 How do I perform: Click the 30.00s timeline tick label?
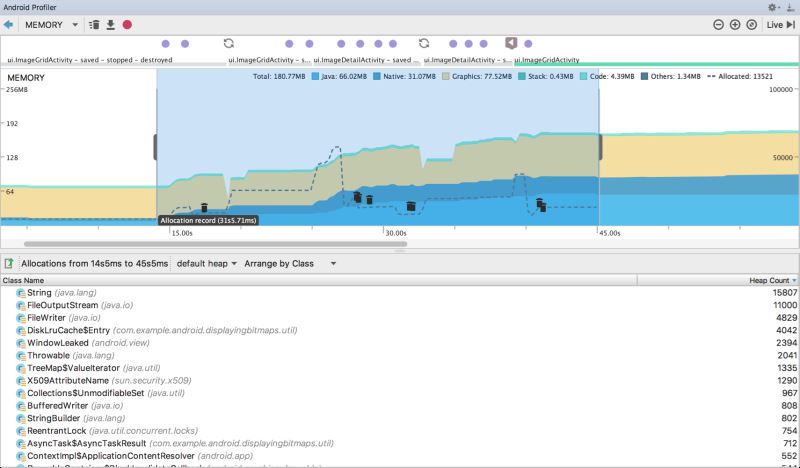point(396,233)
